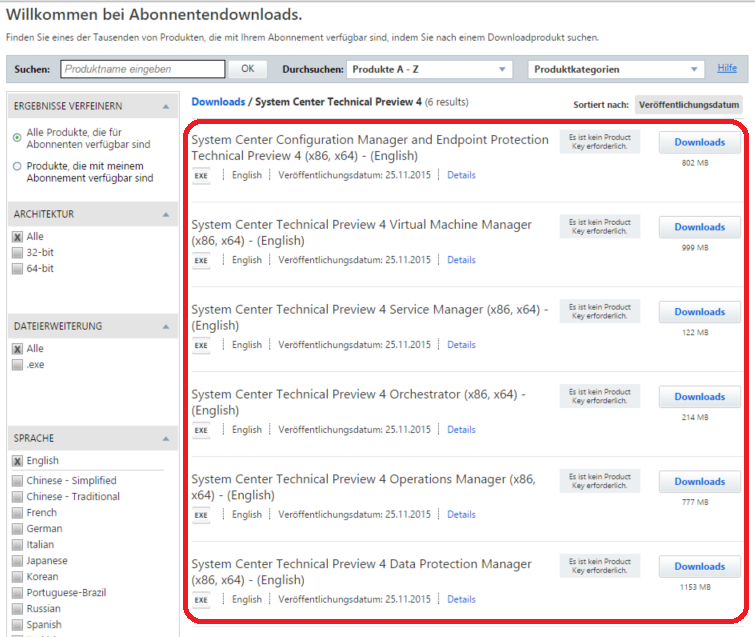Screen dimensions: 755x637
Task: Click the EXE file type icon for Configuration Manager
Action: point(201,176)
